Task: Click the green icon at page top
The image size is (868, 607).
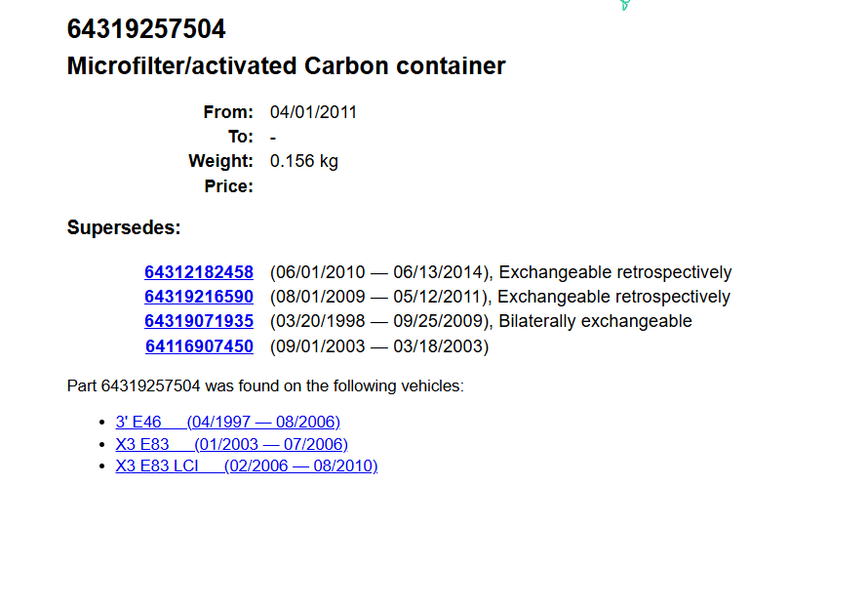Action: [x=624, y=5]
